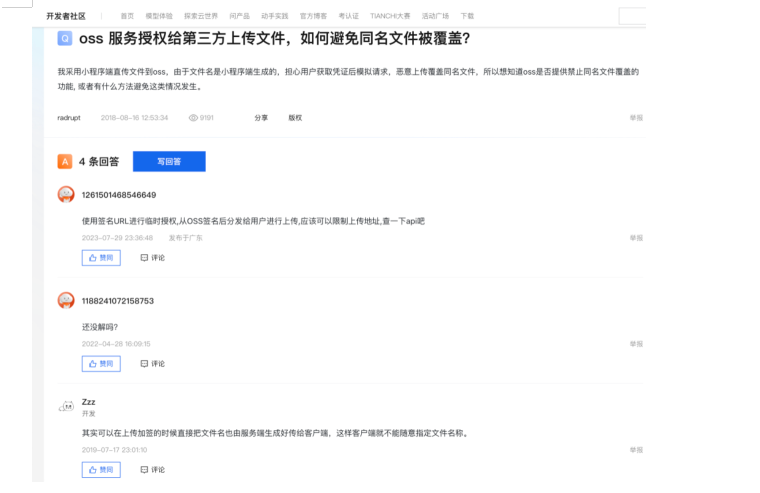Open 动手实践 in the navigation bar
The image size is (760, 493).
pos(274,16)
